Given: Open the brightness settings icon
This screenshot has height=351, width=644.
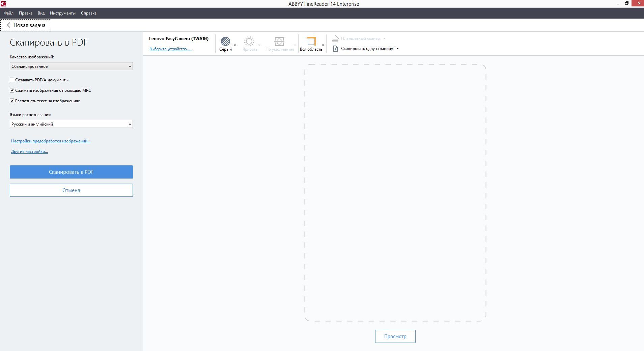Looking at the screenshot, I should tap(249, 42).
